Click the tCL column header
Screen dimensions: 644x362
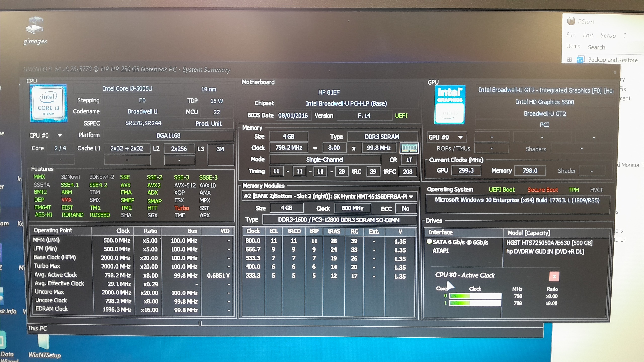[274, 231]
